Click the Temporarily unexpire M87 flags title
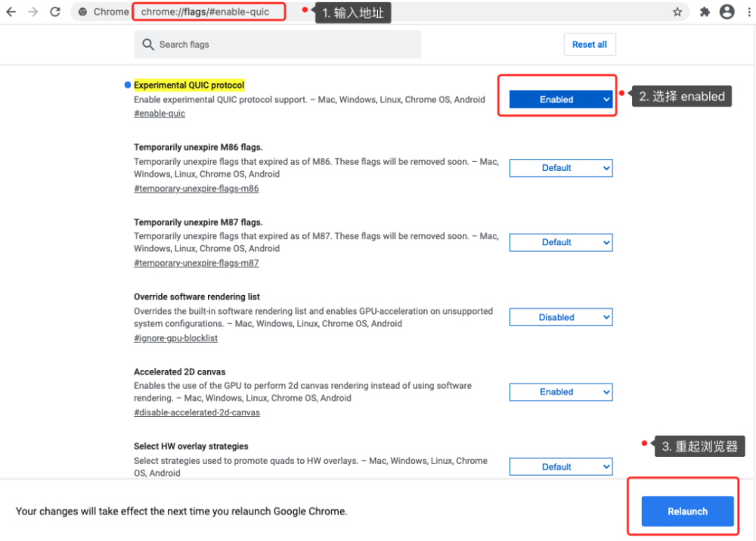Viewport: 756px width, 541px height. click(x=198, y=222)
